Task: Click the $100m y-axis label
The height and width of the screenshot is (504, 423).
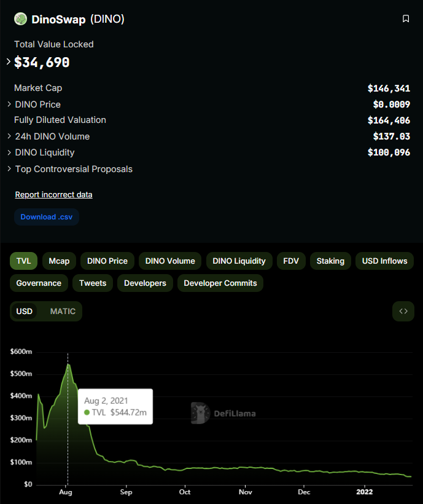Action: 21,462
